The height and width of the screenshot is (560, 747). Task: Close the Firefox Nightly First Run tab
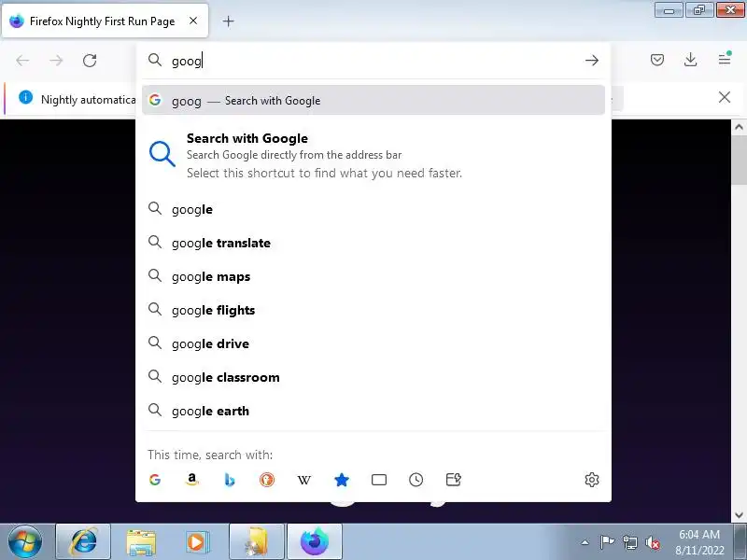pyautogui.click(x=193, y=21)
